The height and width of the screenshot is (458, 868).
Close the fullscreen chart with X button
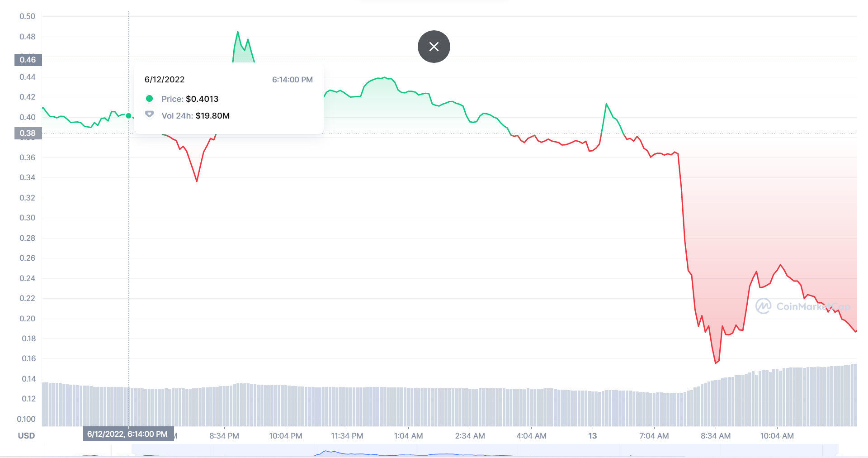434,47
